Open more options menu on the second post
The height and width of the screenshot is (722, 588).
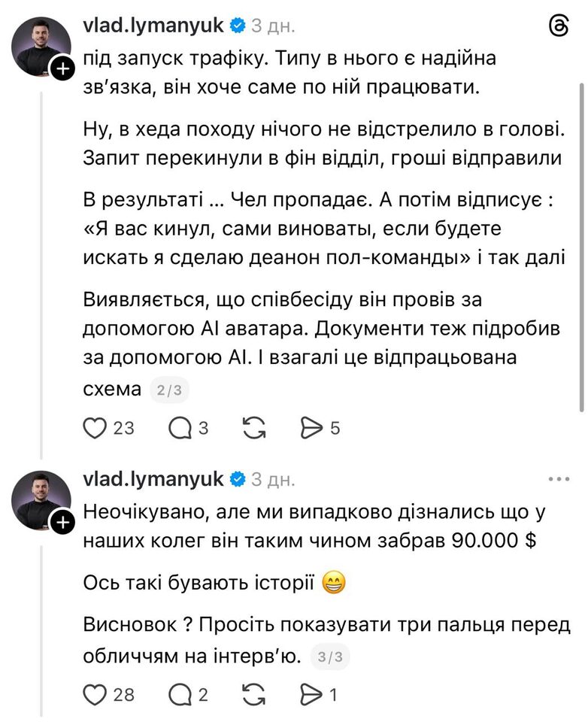click(560, 478)
